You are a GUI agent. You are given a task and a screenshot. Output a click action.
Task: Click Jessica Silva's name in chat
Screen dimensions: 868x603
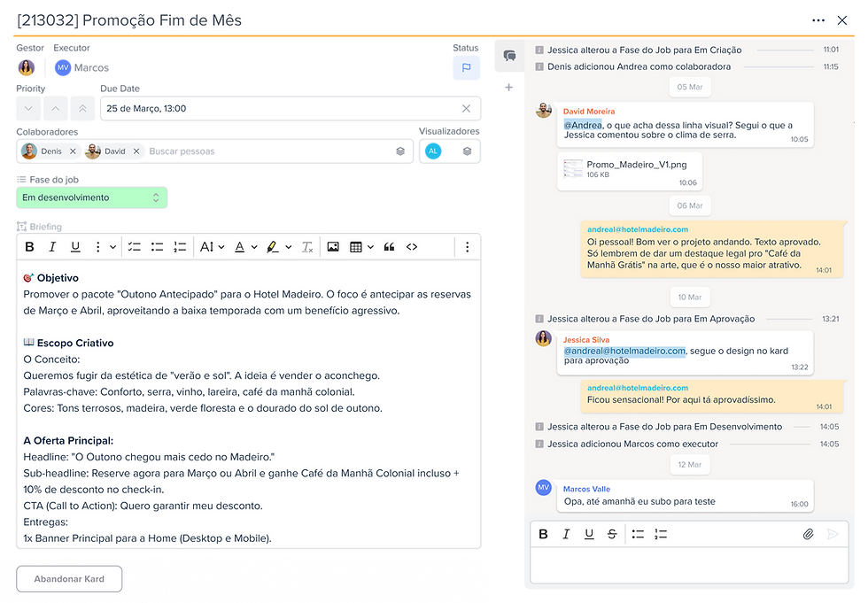click(x=586, y=340)
